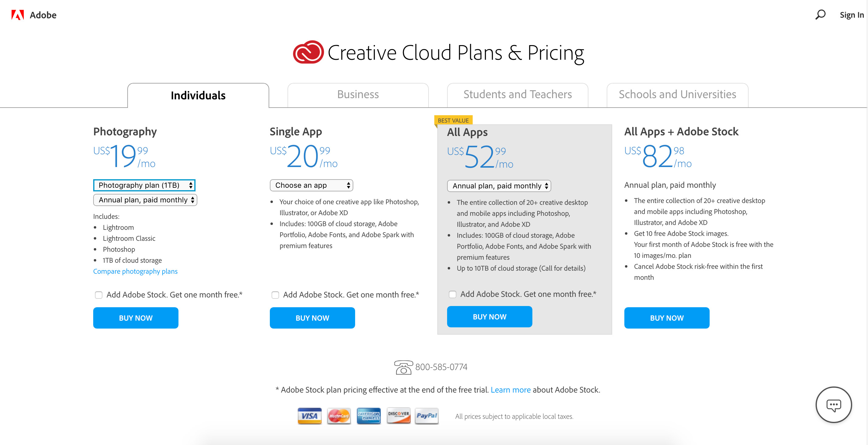
Task: Enable Add Adobe Stock under Photography
Action: (x=99, y=295)
